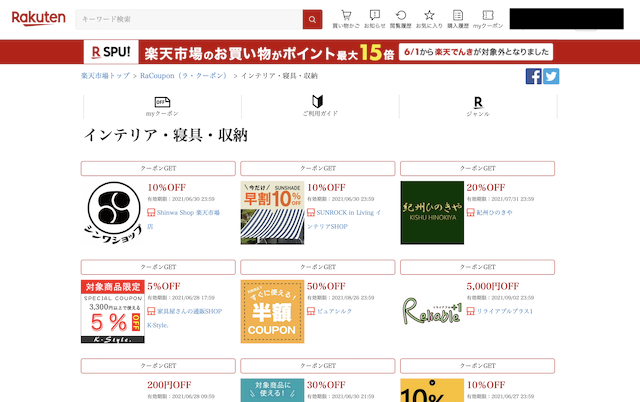This screenshot has width=640, height=402.
Task: Click the 5%OFF discount text
Action: (164, 286)
